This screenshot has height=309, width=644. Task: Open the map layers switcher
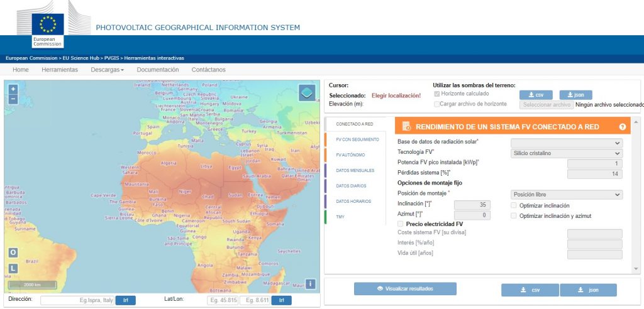pos(307,93)
